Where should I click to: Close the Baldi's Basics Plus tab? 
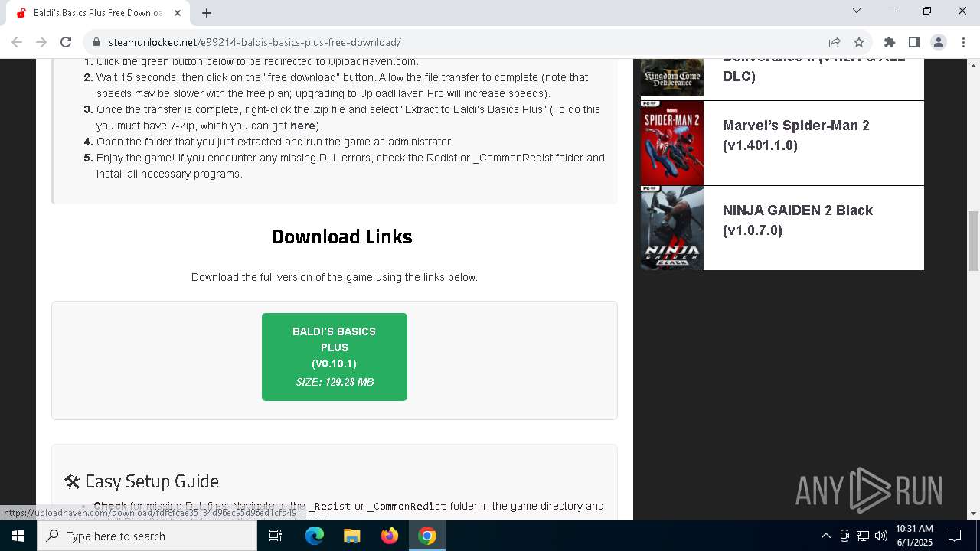(178, 13)
